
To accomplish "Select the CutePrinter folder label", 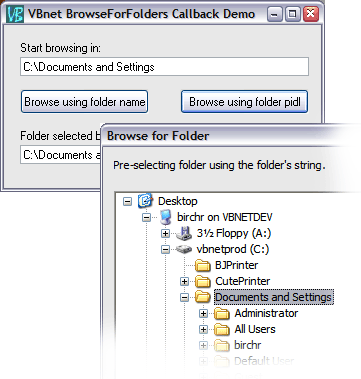I will 243,281.
